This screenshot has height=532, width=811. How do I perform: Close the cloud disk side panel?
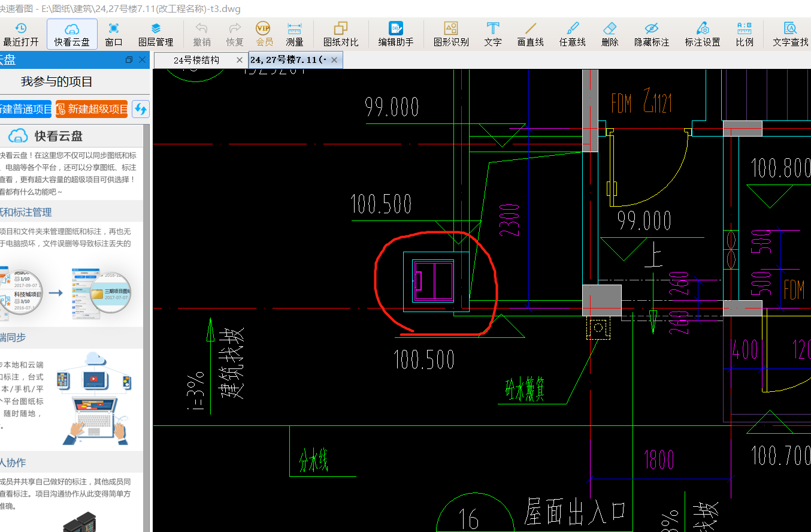coord(142,60)
